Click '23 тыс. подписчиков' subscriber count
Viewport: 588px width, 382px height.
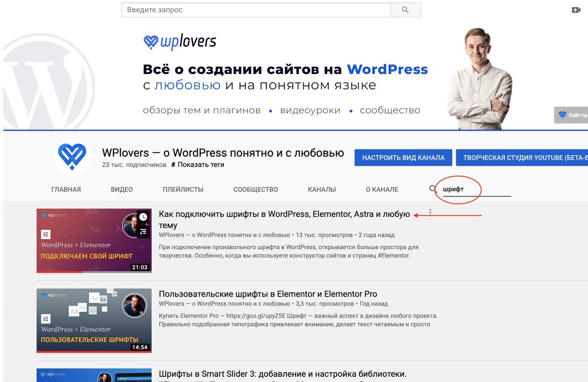[134, 164]
